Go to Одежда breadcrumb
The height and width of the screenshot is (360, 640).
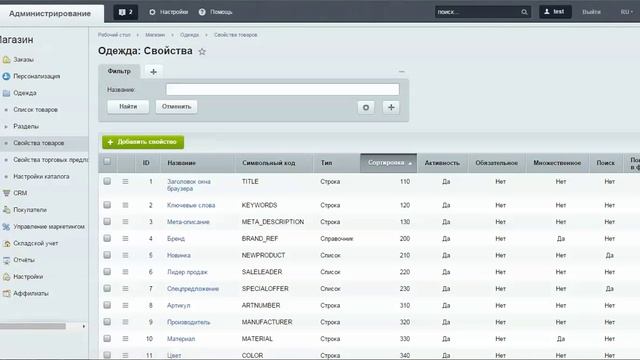click(189, 35)
